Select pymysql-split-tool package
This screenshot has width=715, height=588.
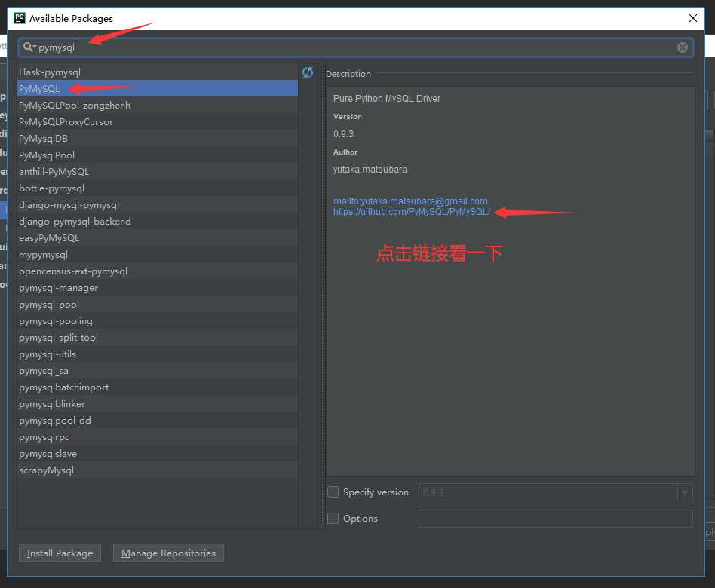tap(158, 337)
